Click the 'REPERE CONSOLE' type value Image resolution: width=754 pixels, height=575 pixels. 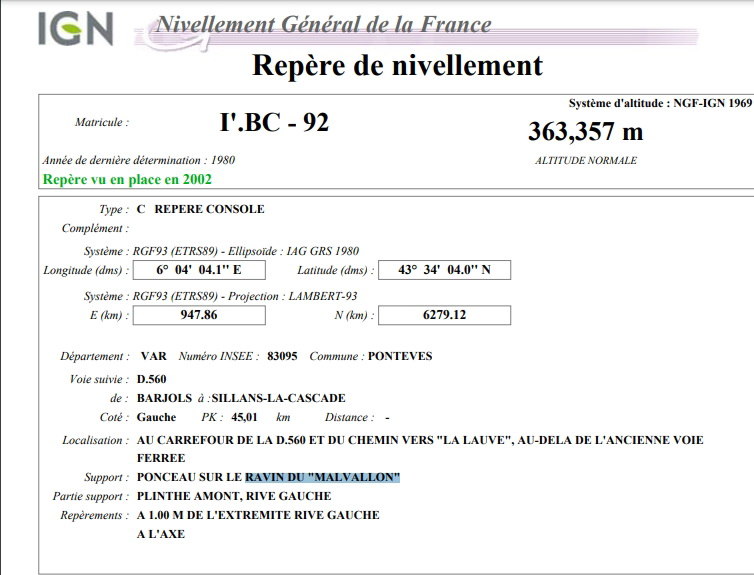(209, 209)
